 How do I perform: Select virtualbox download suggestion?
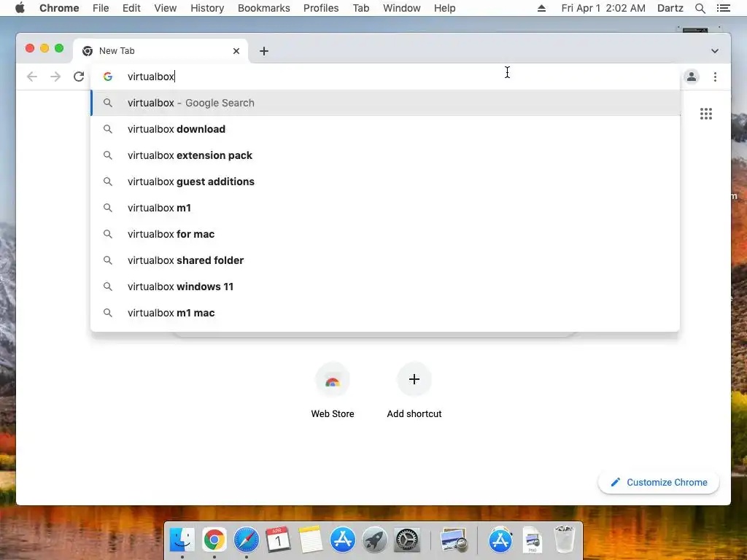pyautogui.click(x=385, y=129)
